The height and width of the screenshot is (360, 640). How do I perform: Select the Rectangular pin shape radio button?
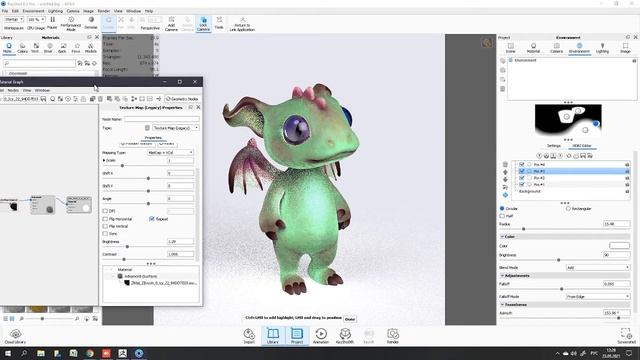coord(568,208)
